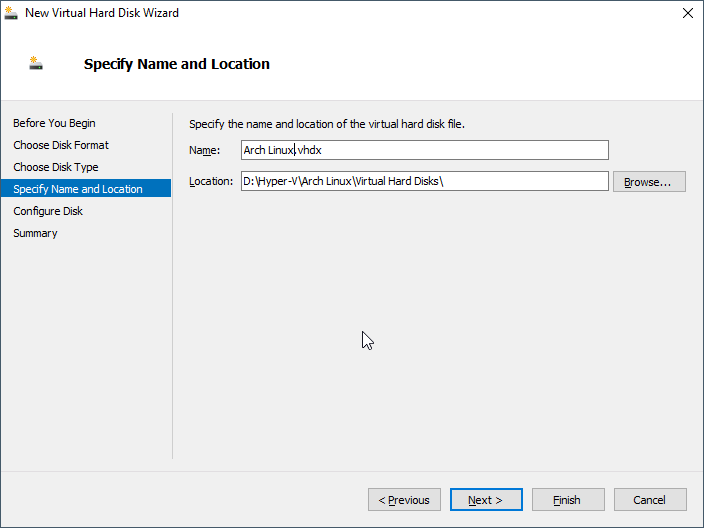Click Finish to complete the wizard
704x528 pixels.
pyautogui.click(x=567, y=500)
